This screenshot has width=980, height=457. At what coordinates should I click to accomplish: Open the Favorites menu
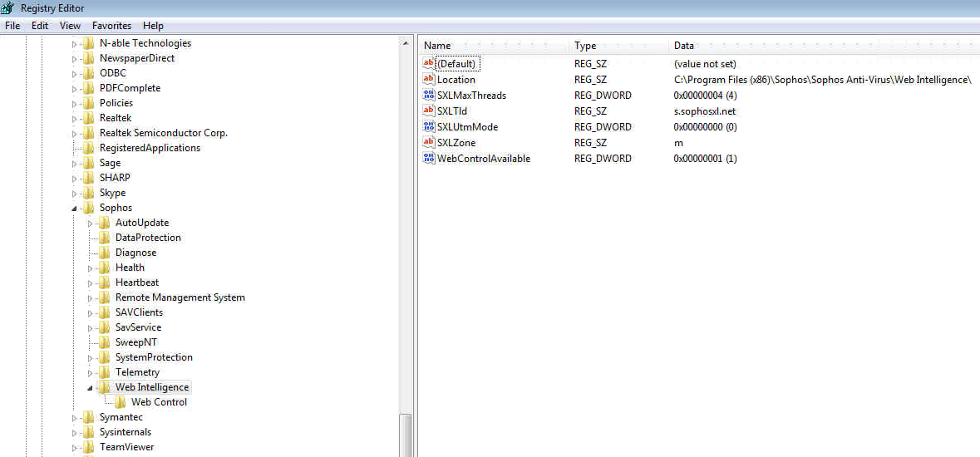click(112, 26)
